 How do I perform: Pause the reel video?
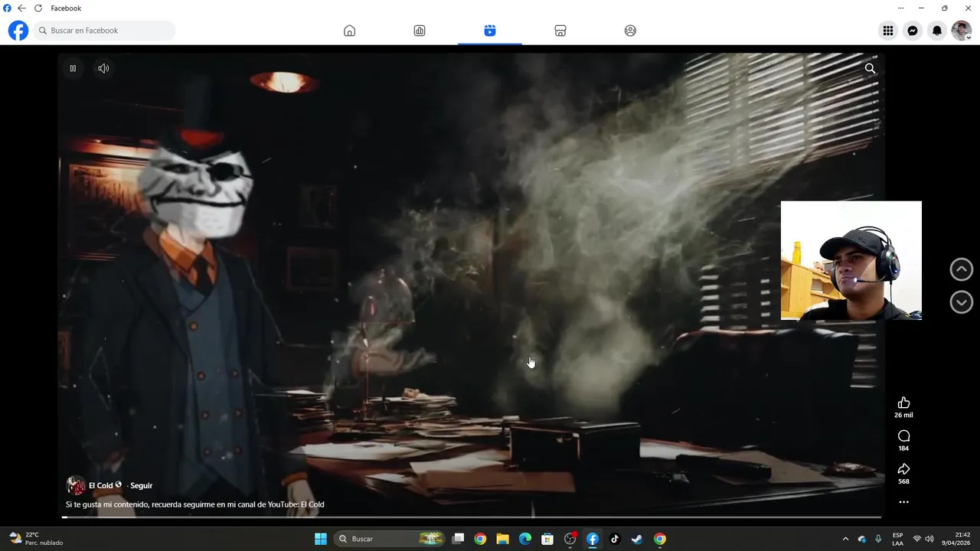[x=73, y=68]
